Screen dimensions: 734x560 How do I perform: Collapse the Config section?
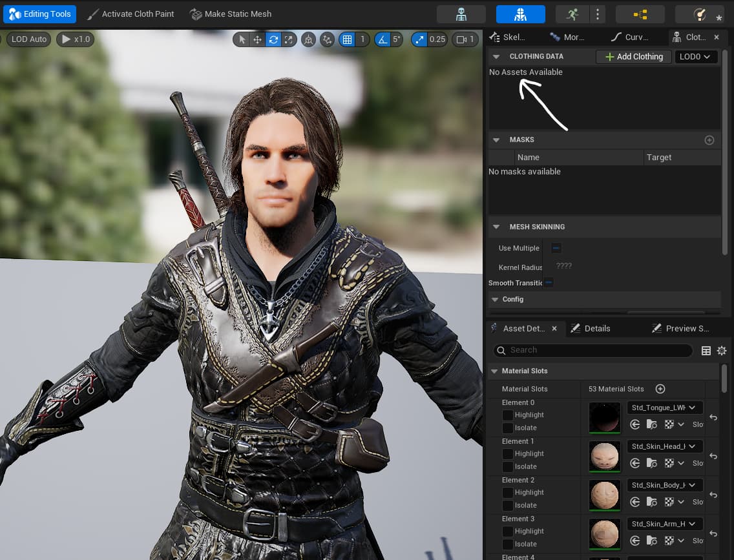pos(496,300)
